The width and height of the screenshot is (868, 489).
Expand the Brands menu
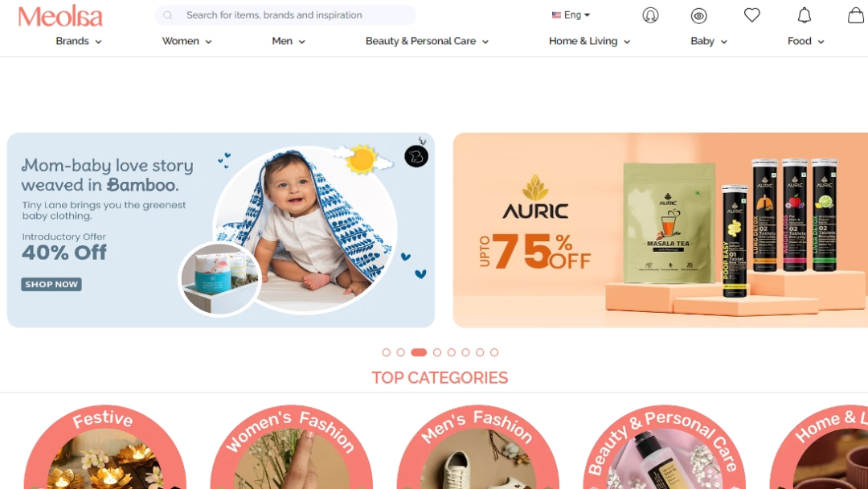coord(79,41)
